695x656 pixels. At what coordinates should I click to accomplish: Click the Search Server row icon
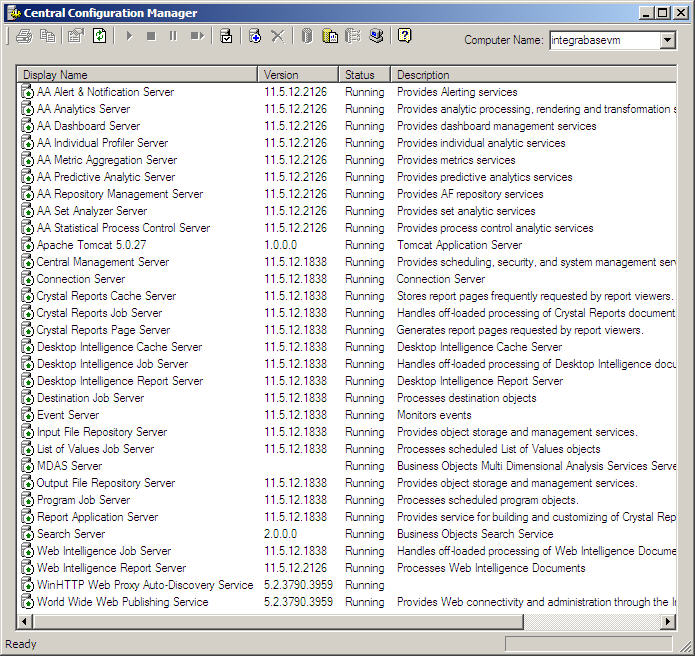coord(27,534)
